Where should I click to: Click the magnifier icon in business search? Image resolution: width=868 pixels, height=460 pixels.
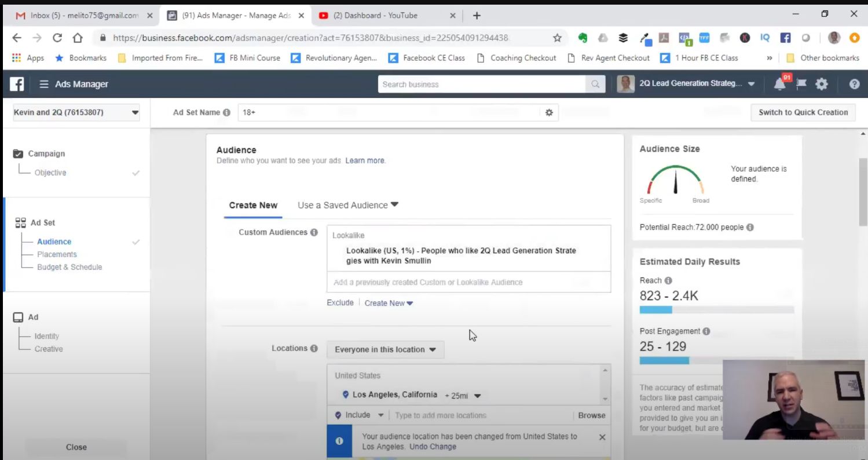pos(595,84)
